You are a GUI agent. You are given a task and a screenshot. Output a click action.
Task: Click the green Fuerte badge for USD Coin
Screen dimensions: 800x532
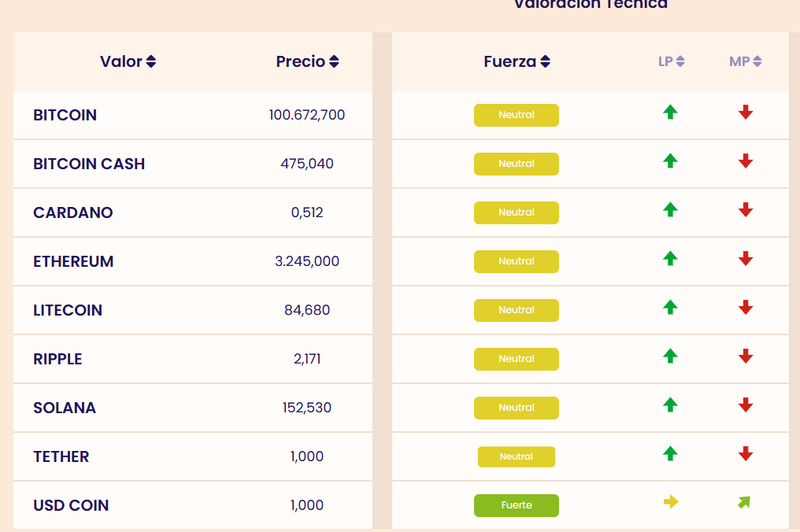(x=517, y=505)
